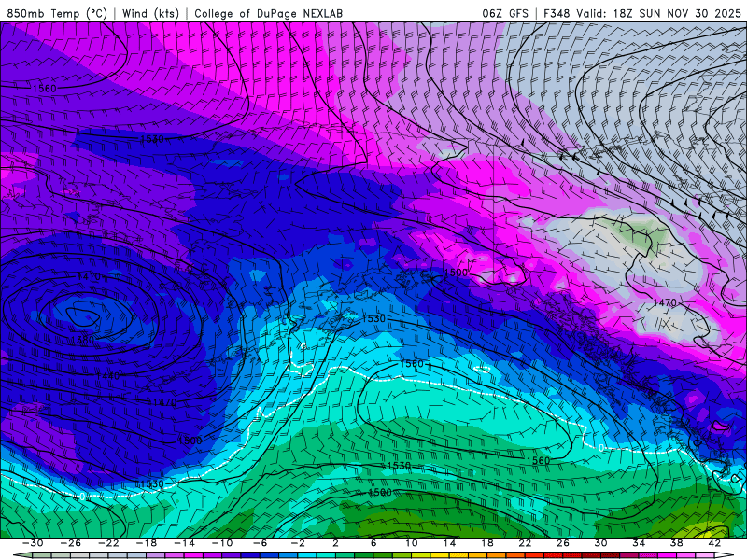The width and height of the screenshot is (747, 560).
Task: Select the 1380 contour label
Action: click(82, 340)
